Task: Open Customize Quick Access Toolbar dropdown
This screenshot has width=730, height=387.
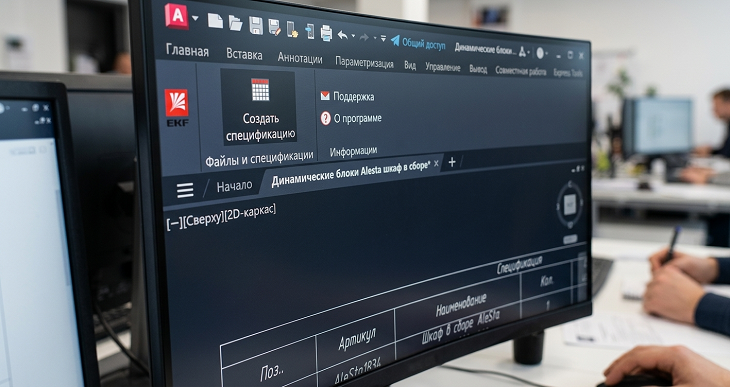Action: (x=383, y=39)
